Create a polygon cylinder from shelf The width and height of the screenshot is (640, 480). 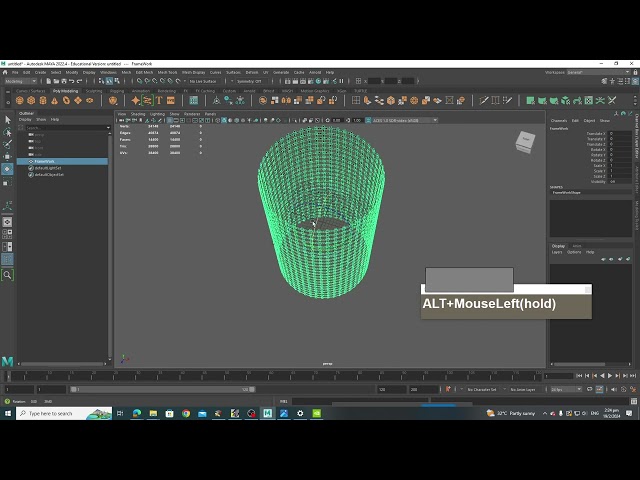(x=43, y=100)
